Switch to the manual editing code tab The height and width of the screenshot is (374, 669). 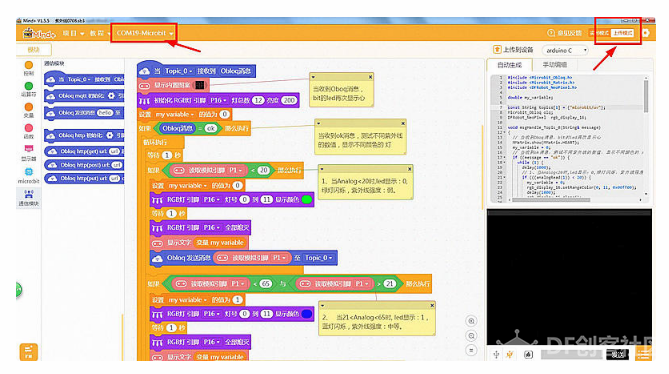(554, 65)
